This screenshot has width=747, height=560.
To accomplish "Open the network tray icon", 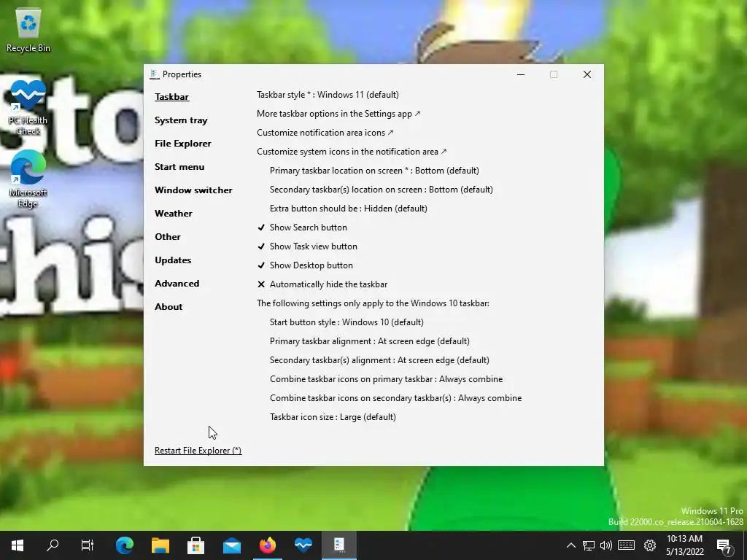I will (x=589, y=545).
